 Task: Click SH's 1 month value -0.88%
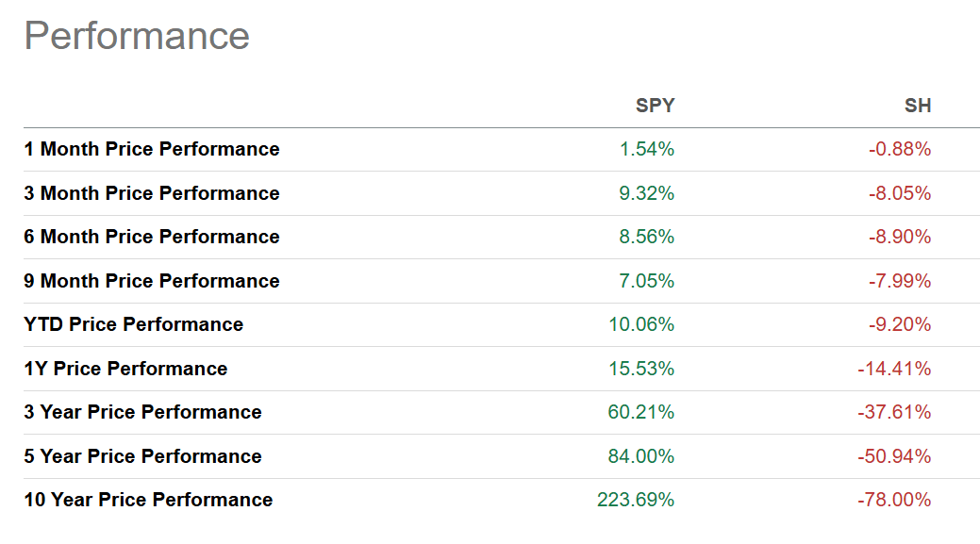point(900,149)
